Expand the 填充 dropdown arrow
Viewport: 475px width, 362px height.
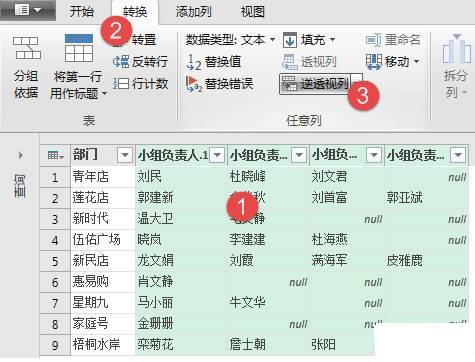click(332, 40)
